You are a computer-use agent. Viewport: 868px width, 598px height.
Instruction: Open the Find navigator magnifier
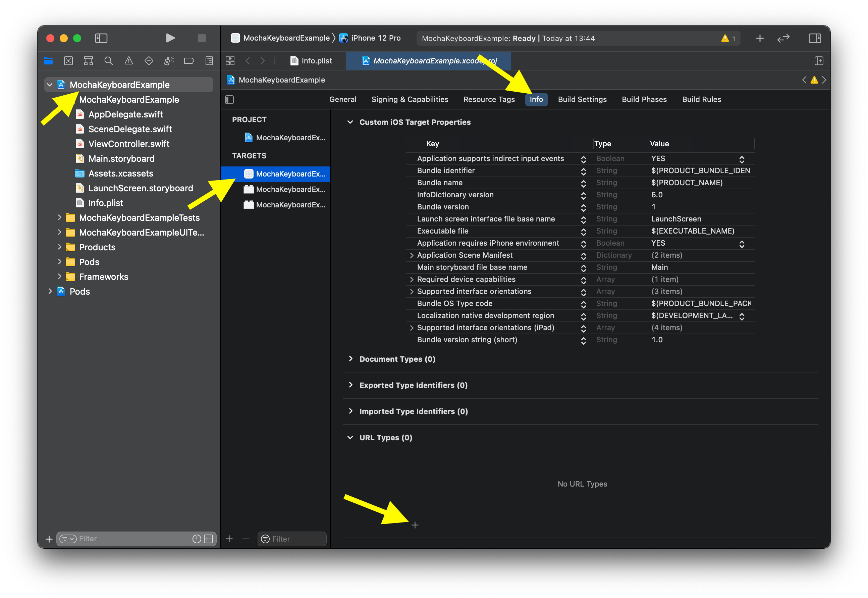109,61
